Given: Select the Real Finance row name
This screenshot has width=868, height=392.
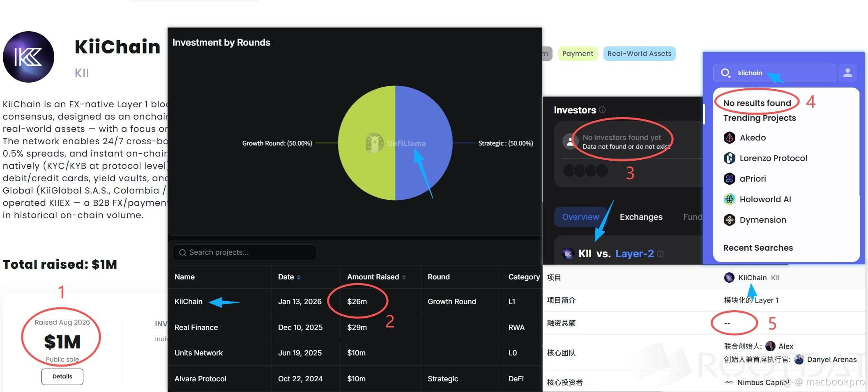Looking at the screenshot, I should click(x=196, y=327).
